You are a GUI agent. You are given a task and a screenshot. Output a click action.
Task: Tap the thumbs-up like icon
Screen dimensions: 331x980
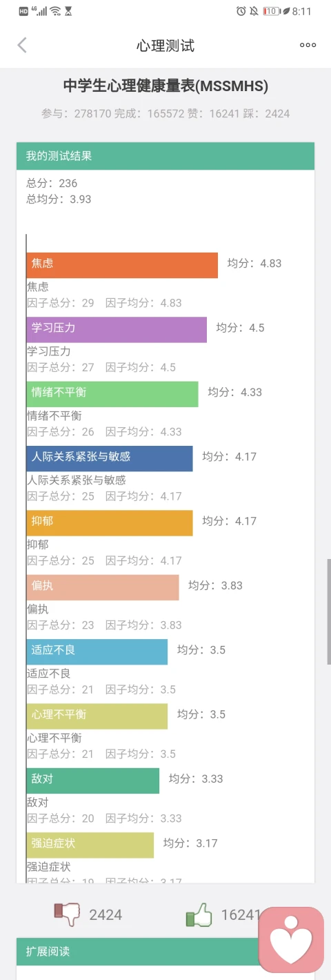click(199, 915)
